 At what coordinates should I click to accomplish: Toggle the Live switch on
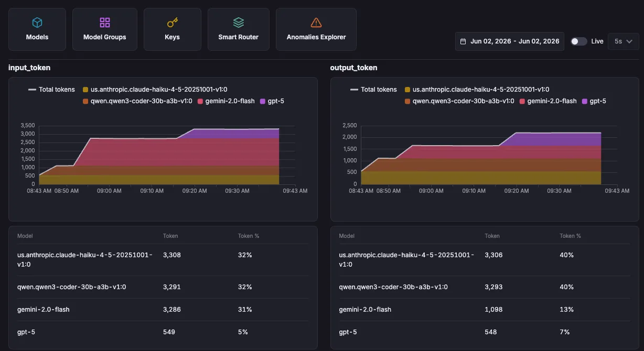point(579,41)
